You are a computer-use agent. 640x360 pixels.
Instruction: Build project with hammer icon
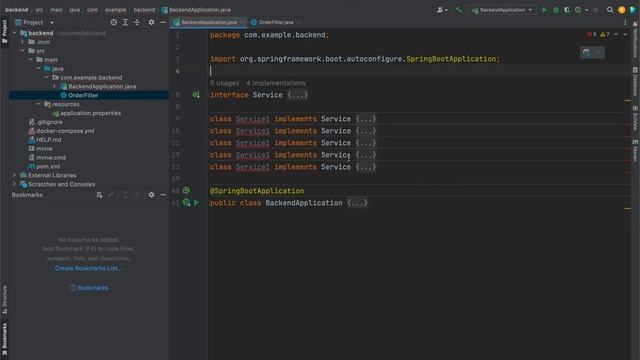pyautogui.click(x=459, y=10)
